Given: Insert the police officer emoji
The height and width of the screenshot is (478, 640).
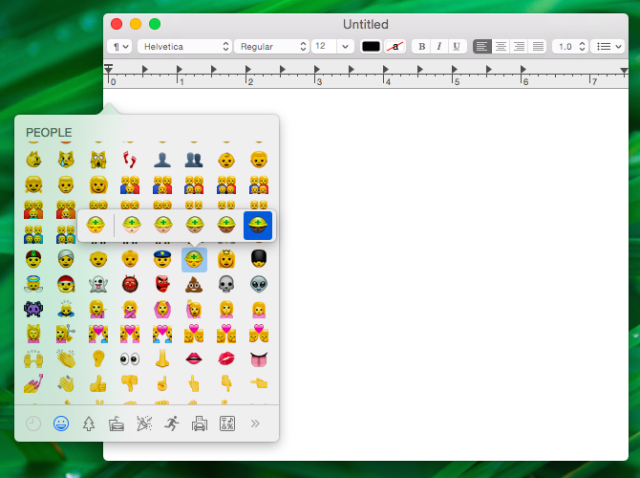Looking at the screenshot, I should point(162,259).
